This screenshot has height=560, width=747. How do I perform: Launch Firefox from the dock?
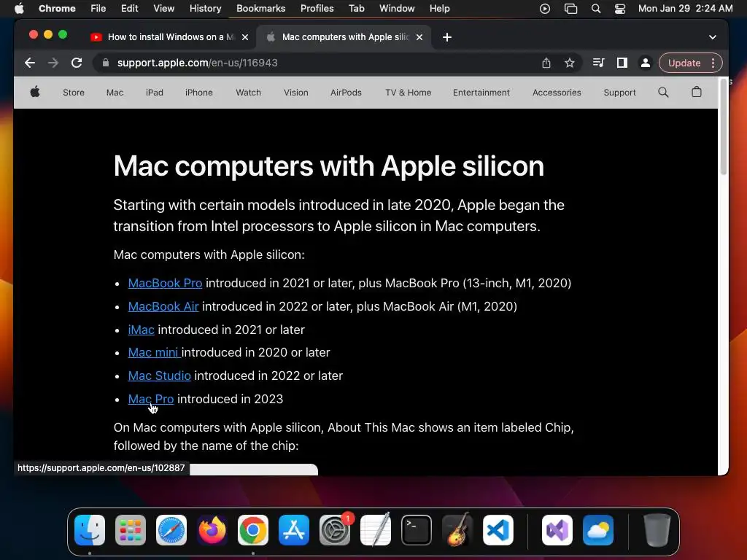tap(212, 529)
